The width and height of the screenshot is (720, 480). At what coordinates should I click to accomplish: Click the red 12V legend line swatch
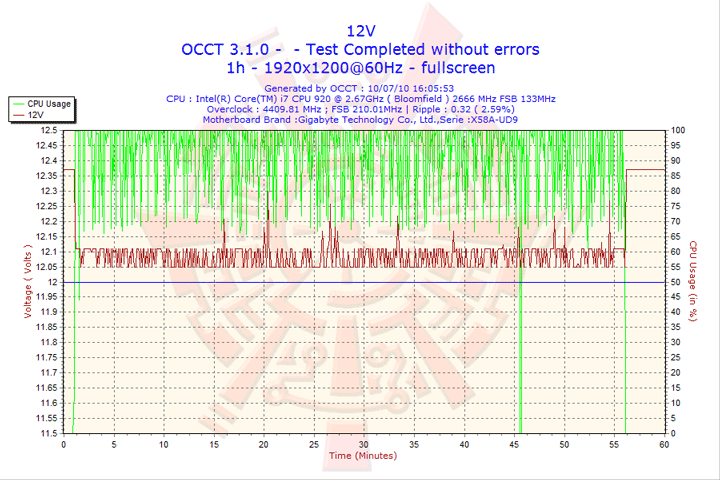tap(18, 115)
